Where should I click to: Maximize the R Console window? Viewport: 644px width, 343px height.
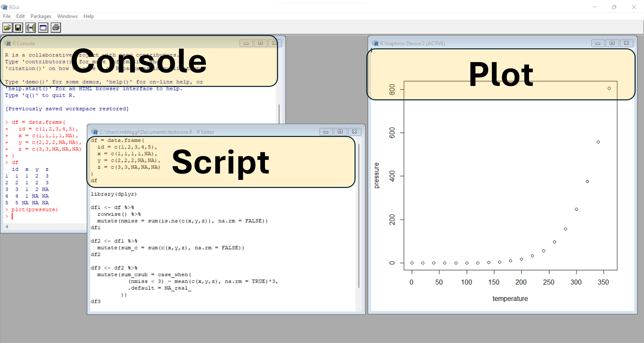point(260,43)
